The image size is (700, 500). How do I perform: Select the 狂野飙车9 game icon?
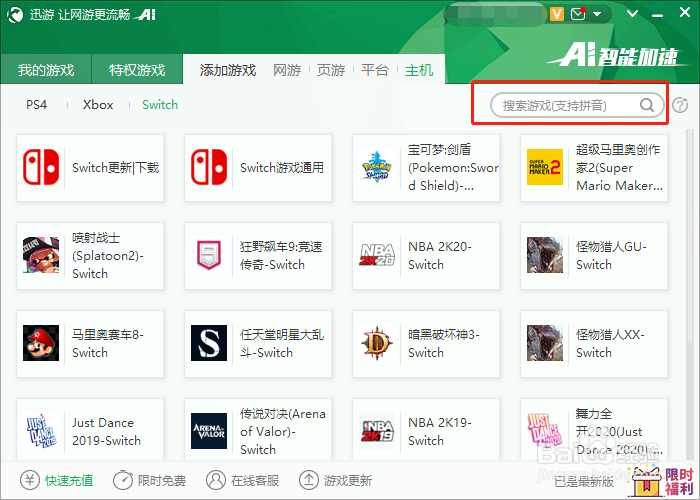point(209,255)
